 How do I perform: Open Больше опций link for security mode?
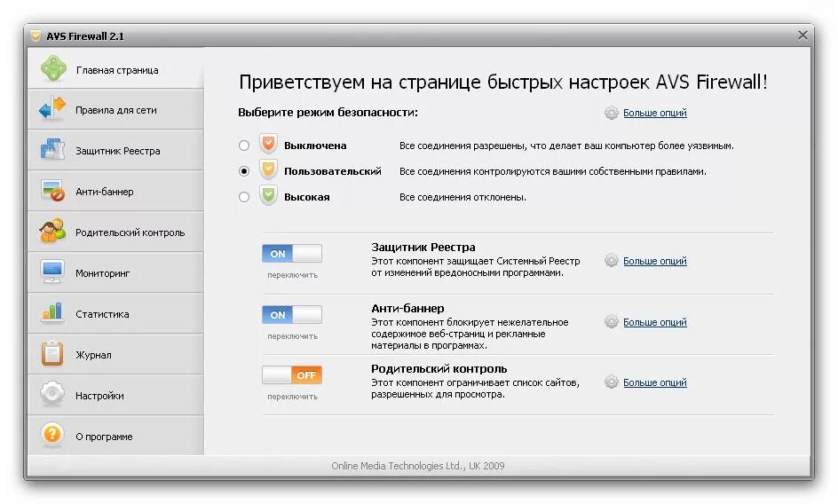(x=655, y=113)
